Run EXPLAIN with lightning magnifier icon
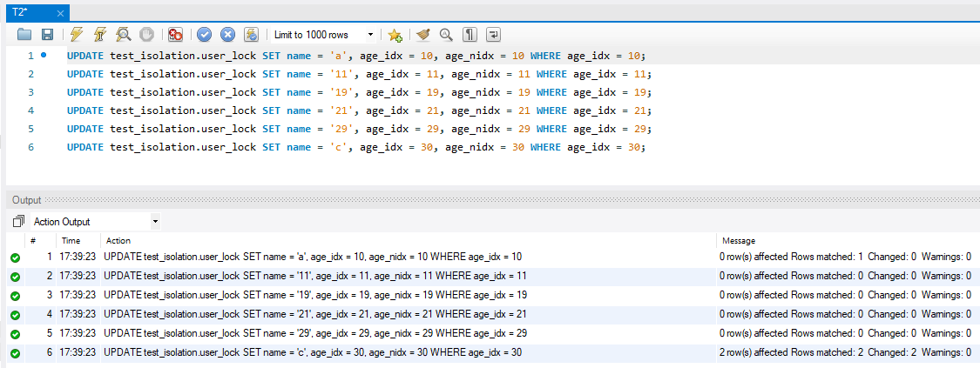 coord(123,34)
